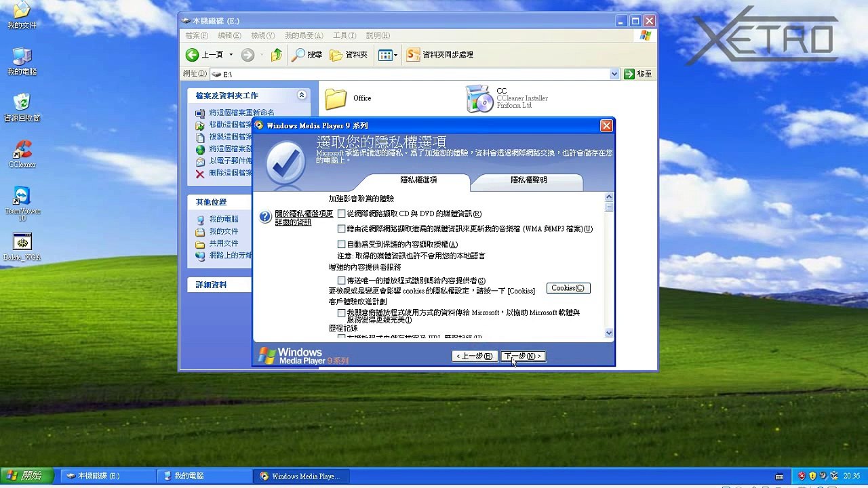The image size is (868, 488).
Task: Collapse 檔案及資料夾工作 panel chevron
Action: coord(302,96)
